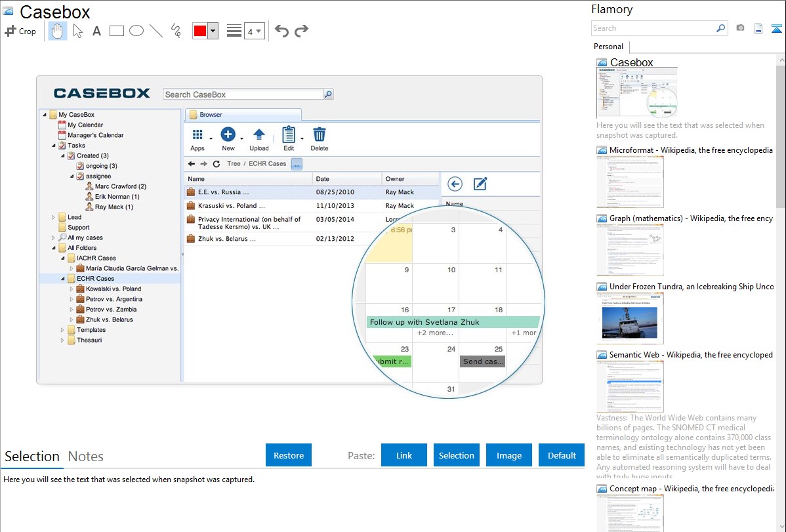The height and width of the screenshot is (532, 786).
Task: Click the Delete trash icon in Casebox snapshot
Action: [x=320, y=134]
